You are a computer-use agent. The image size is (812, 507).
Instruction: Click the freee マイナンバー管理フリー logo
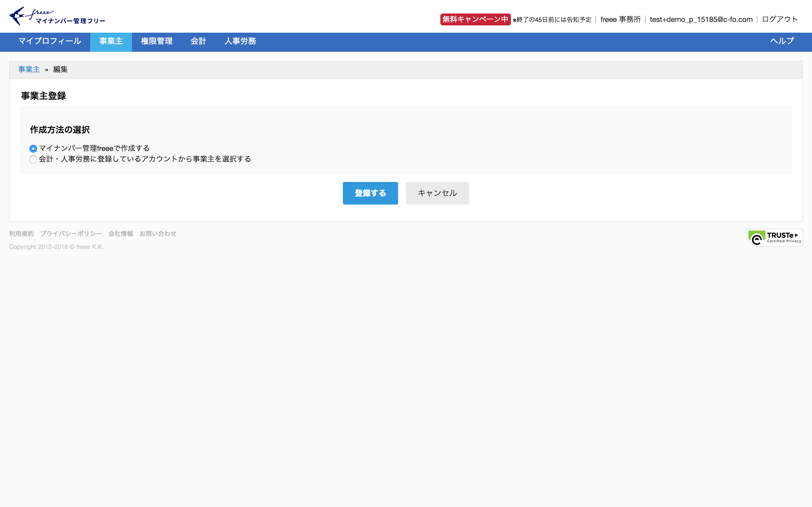[x=57, y=16]
